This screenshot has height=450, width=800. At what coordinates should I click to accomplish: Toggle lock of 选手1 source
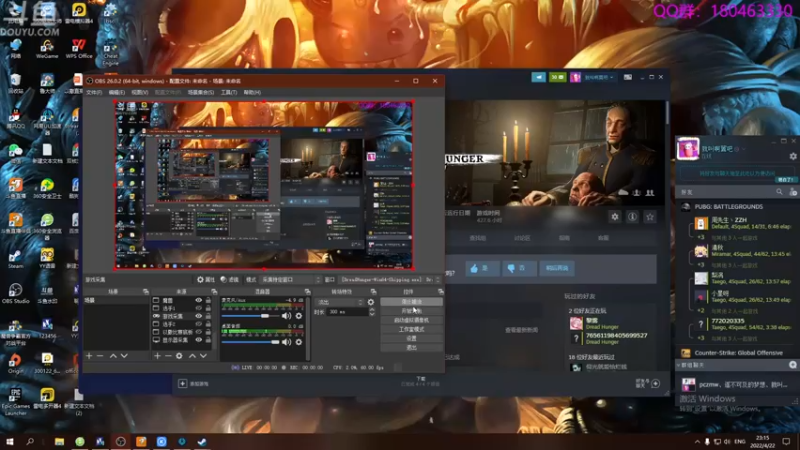click(208, 308)
